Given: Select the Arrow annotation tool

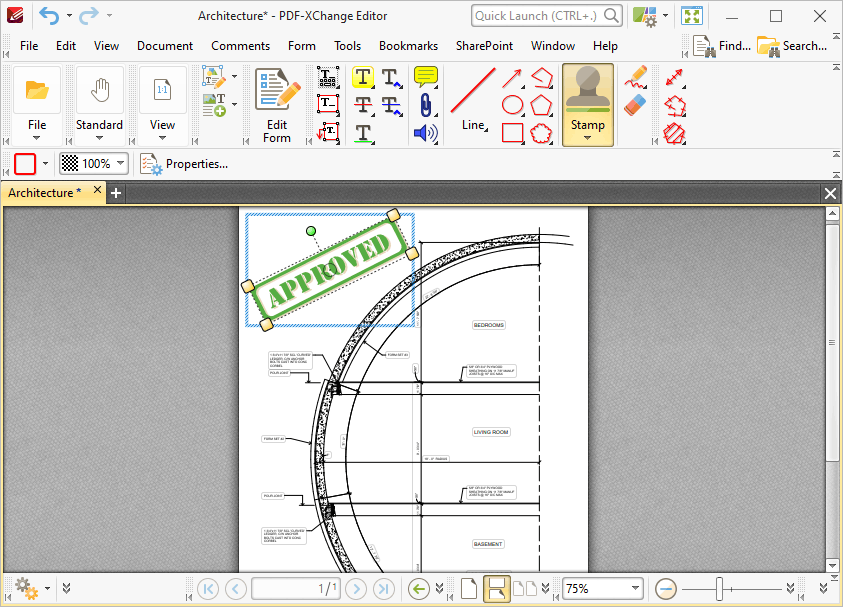Looking at the screenshot, I should coord(512,76).
